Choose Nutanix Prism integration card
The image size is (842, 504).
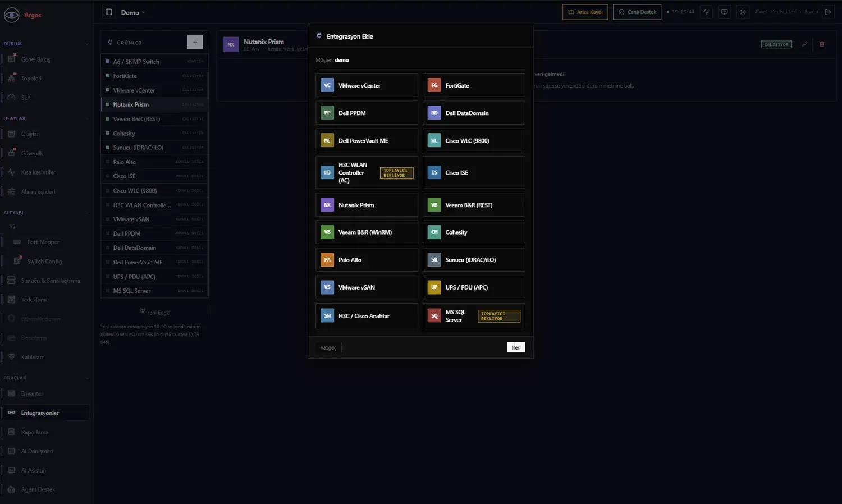click(x=367, y=205)
